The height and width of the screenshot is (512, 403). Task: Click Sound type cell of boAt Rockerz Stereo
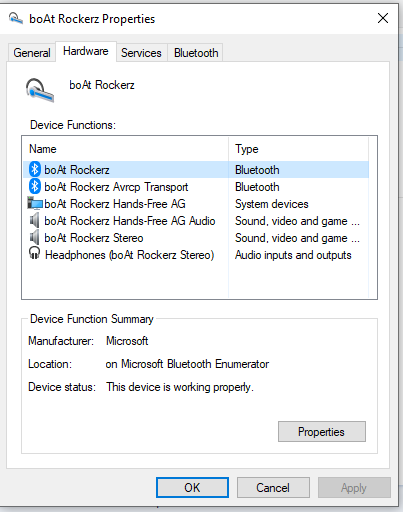tap(297, 238)
